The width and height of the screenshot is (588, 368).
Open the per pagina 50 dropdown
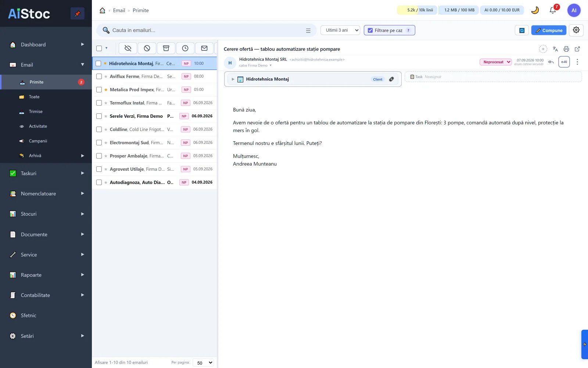[x=204, y=362]
